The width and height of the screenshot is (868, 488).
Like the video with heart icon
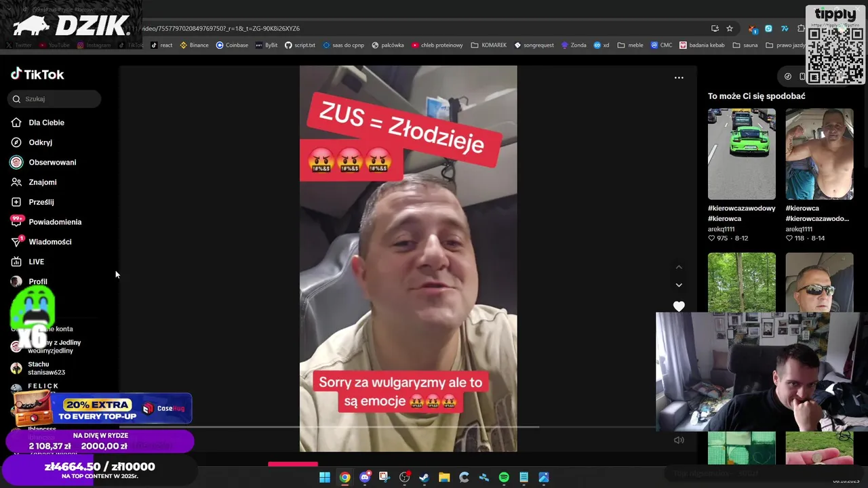tap(679, 306)
